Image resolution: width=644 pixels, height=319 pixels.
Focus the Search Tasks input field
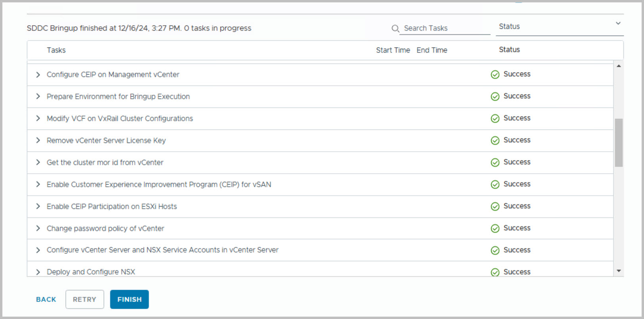[445, 29]
